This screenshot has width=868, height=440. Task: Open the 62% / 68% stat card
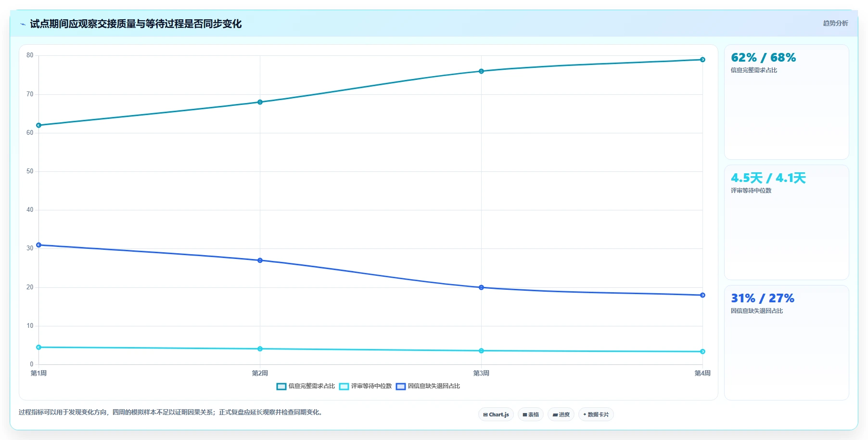[787, 102]
